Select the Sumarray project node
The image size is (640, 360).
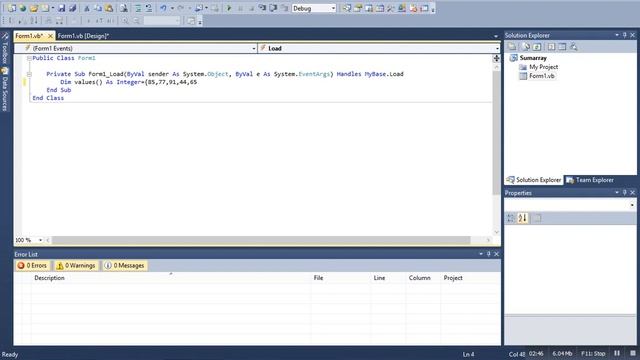tap(533, 58)
